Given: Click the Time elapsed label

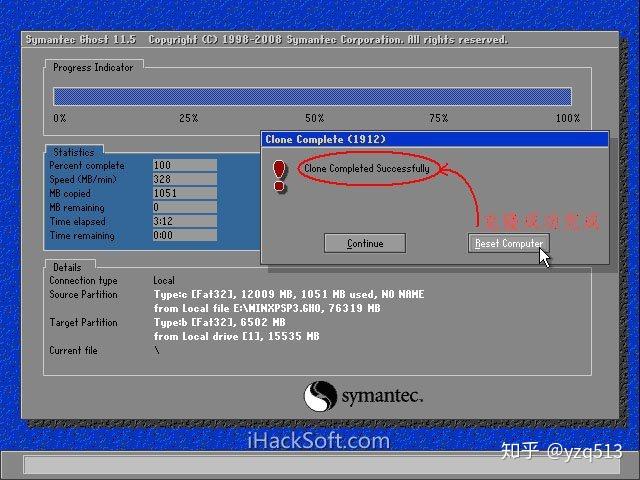Looking at the screenshot, I should pyautogui.click(x=78, y=222).
